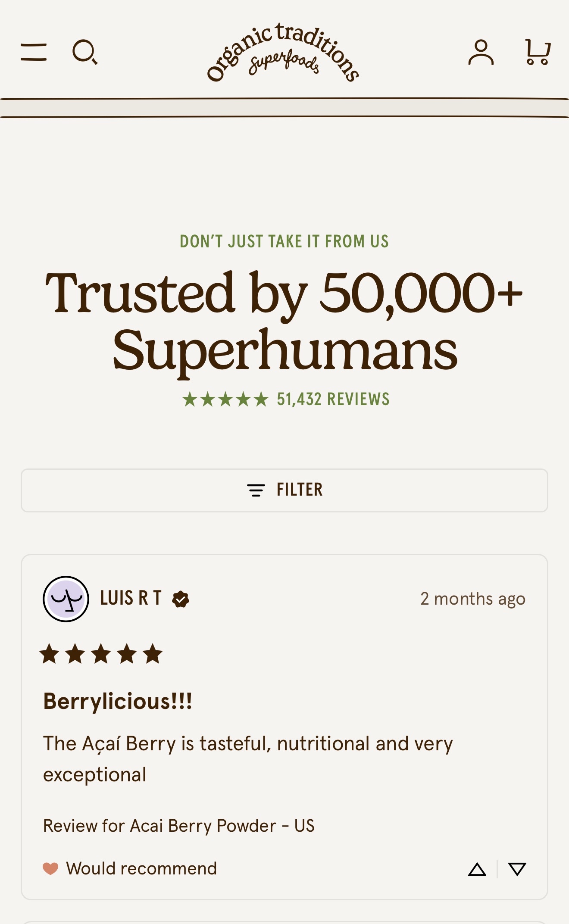Click the filter lines icon

(x=256, y=490)
